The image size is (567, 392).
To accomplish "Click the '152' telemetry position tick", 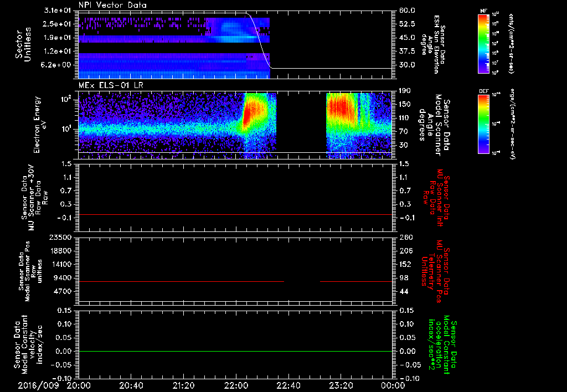I will click(406, 265).
